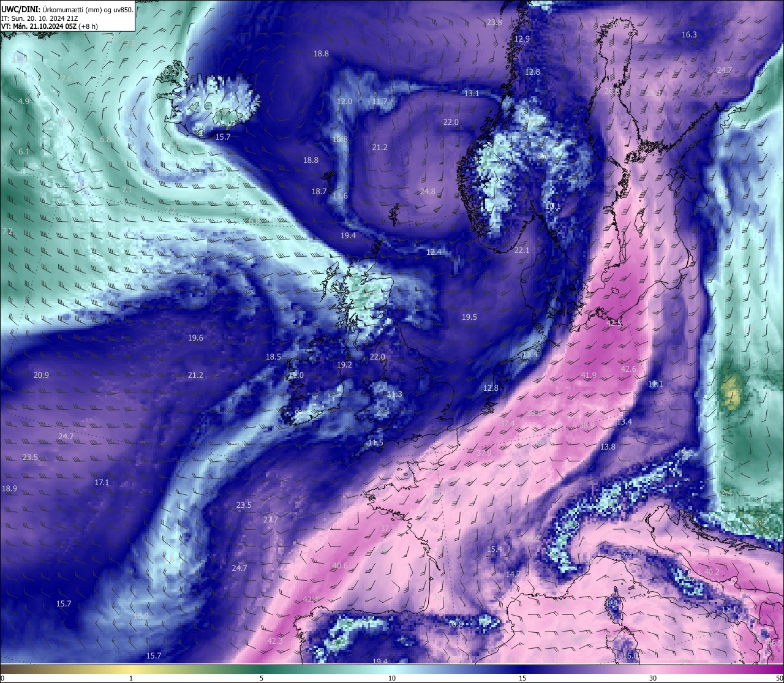Click the 11.6 value on the map
Screen dimensions: 784x683
tap(341, 196)
